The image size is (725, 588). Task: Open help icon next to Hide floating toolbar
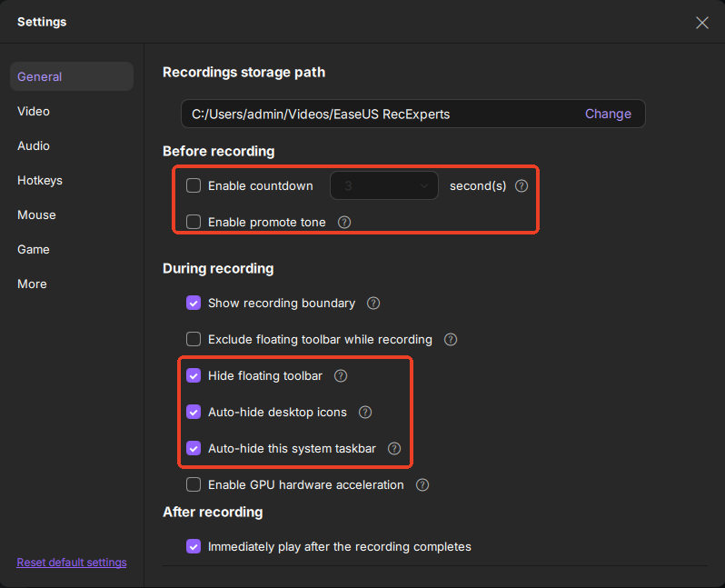coord(341,375)
